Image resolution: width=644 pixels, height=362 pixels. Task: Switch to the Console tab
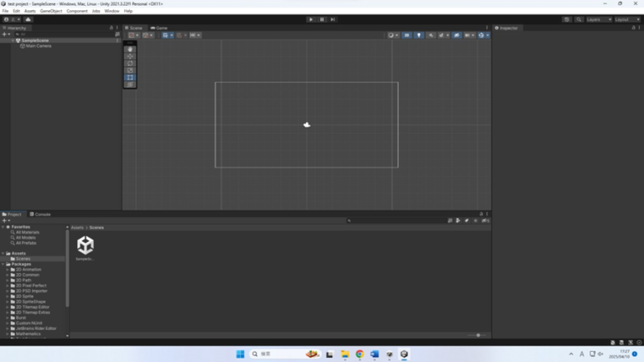(x=41, y=215)
